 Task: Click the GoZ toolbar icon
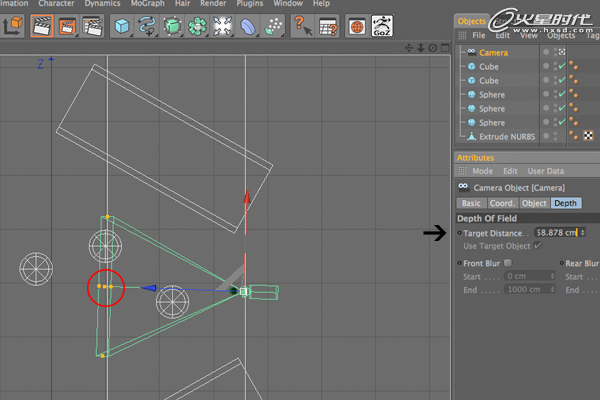(x=383, y=26)
